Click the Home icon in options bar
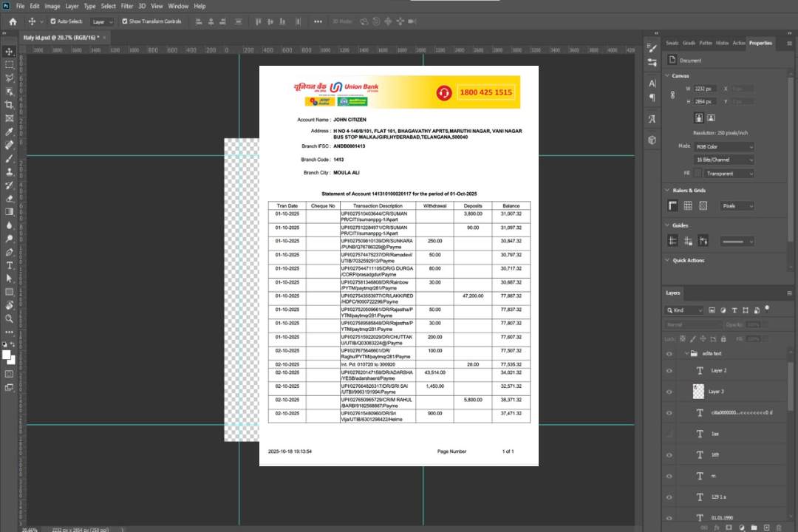 click(x=13, y=21)
